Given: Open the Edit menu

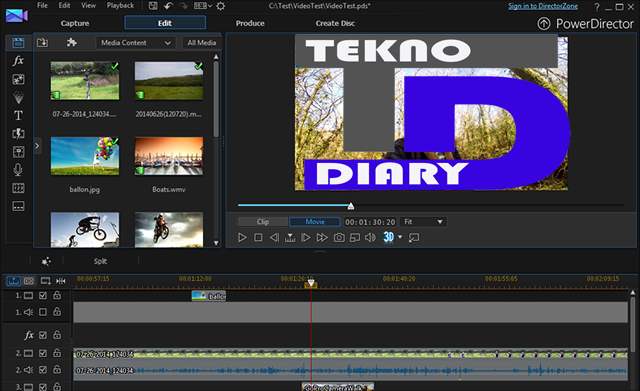Looking at the screenshot, I should tap(64, 6).
